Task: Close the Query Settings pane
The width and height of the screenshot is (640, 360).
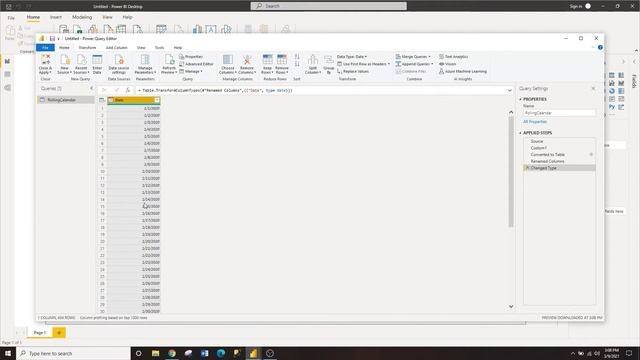Action: point(593,88)
